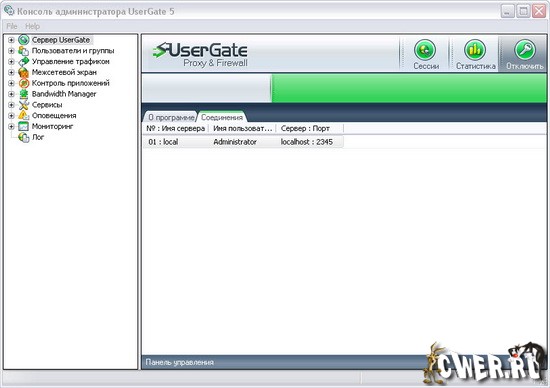Switch to the Соединения tab
The image size is (550, 388).
point(222,117)
